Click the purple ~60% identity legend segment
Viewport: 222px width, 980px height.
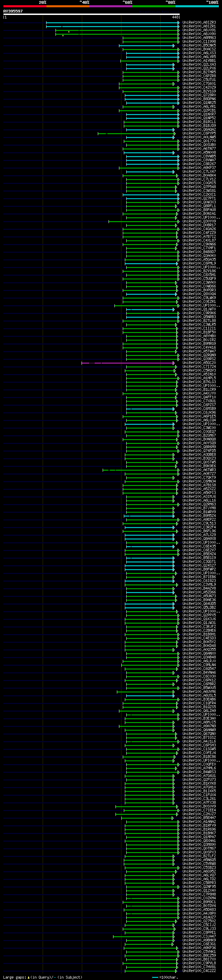click(x=111, y=6)
